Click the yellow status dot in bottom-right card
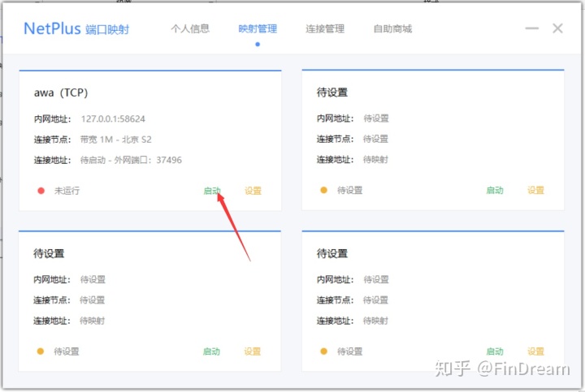 323,351
